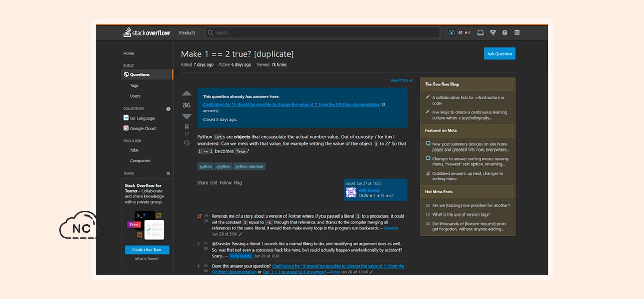Open 'What is the use of version tags?'
This screenshot has width=644, height=299.
tap(461, 214)
